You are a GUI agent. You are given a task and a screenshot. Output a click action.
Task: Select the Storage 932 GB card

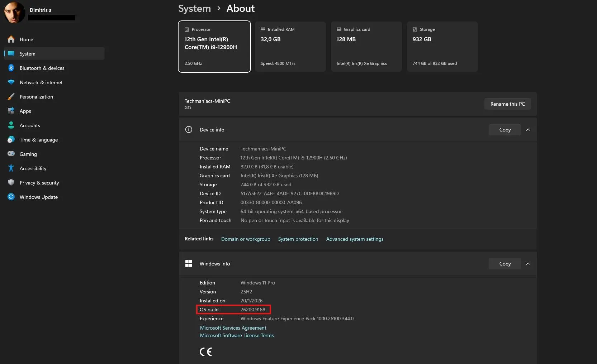click(x=442, y=47)
